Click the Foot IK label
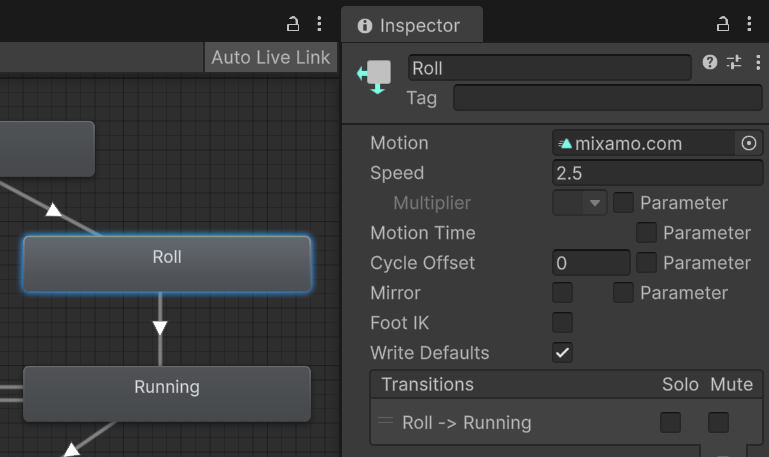Image resolution: width=769 pixels, height=457 pixels. [400, 323]
